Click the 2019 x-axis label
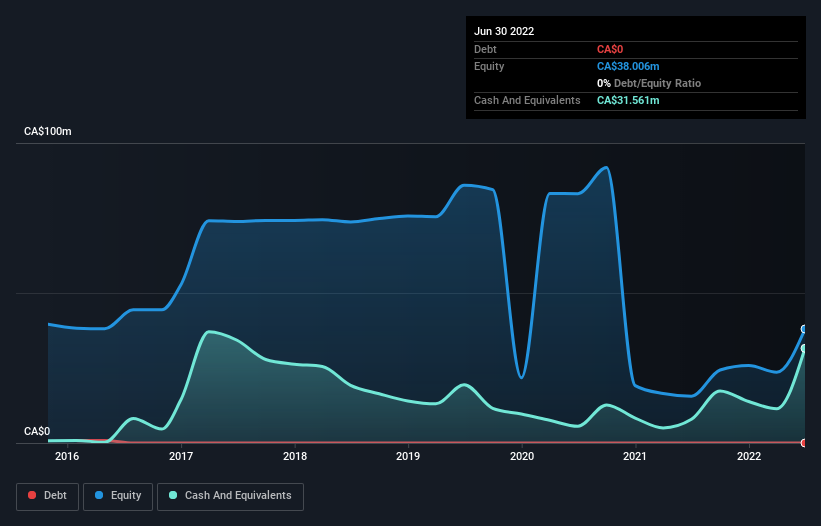The width and height of the screenshot is (821, 526). coord(408,456)
